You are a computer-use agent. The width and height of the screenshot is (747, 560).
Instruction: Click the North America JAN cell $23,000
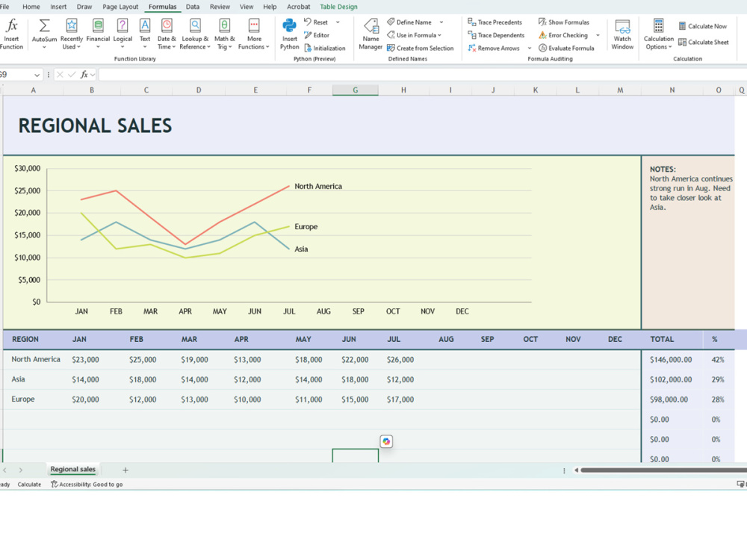click(x=85, y=360)
